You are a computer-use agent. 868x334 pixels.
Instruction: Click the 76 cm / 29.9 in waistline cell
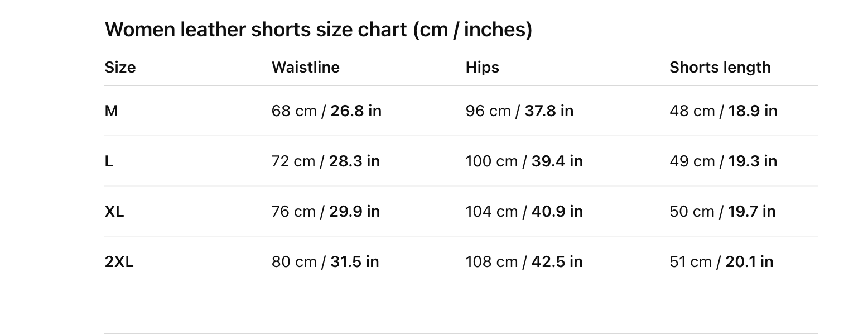tap(325, 212)
